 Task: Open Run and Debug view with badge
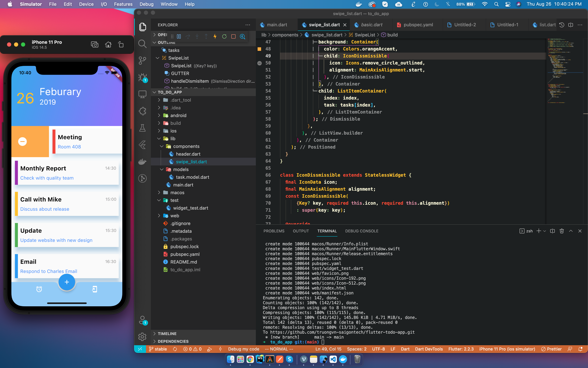pos(143,78)
